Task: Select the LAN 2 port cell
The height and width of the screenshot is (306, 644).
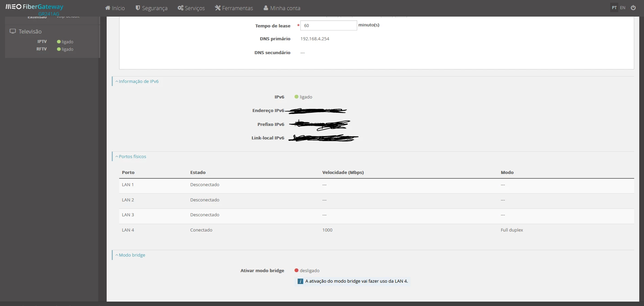Action: pyautogui.click(x=128, y=200)
